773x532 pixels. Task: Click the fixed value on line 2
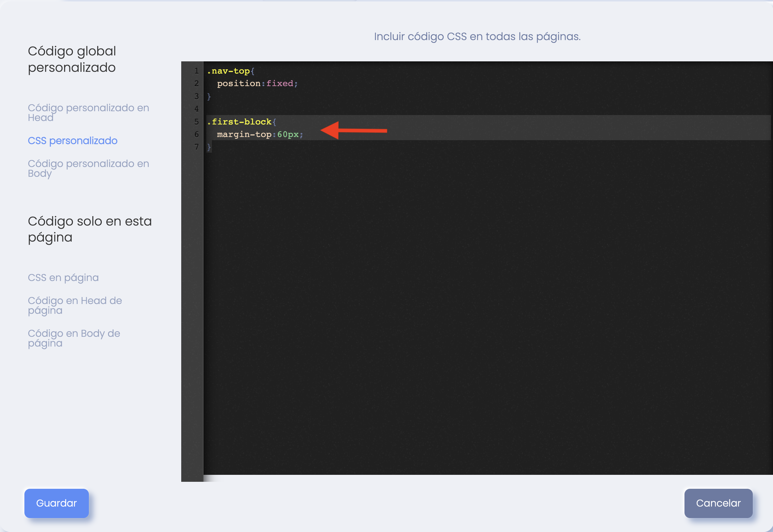280,83
